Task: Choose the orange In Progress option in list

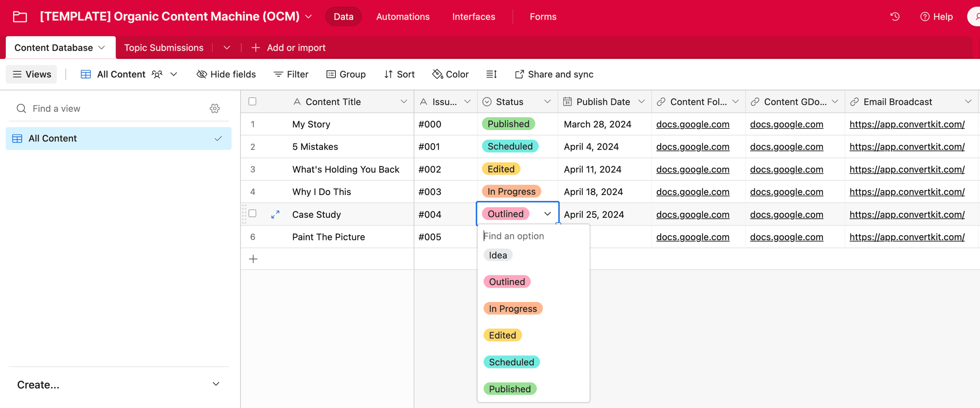Action: 513,308
